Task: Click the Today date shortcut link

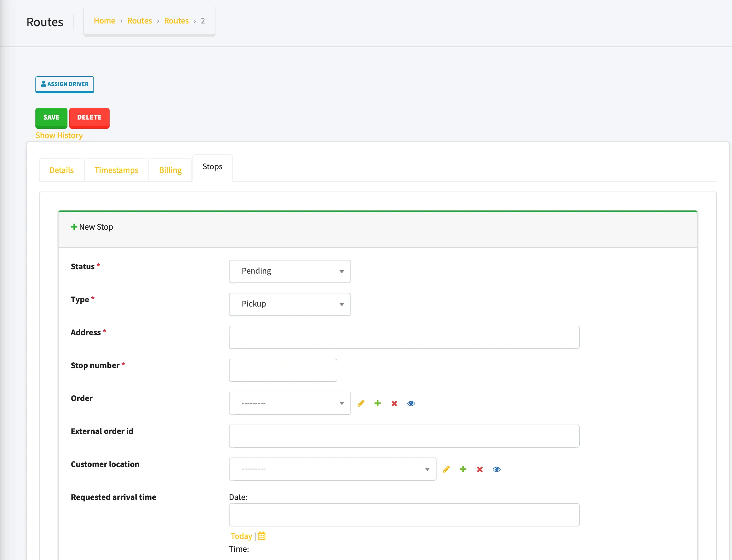Action: click(241, 536)
